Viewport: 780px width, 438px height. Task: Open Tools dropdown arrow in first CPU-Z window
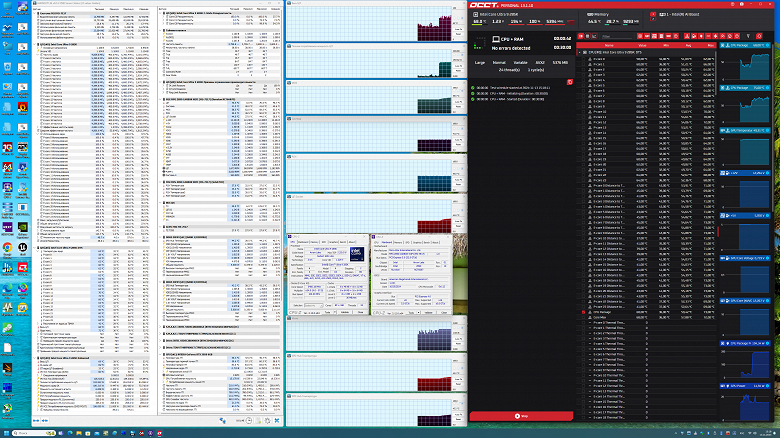(x=335, y=312)
